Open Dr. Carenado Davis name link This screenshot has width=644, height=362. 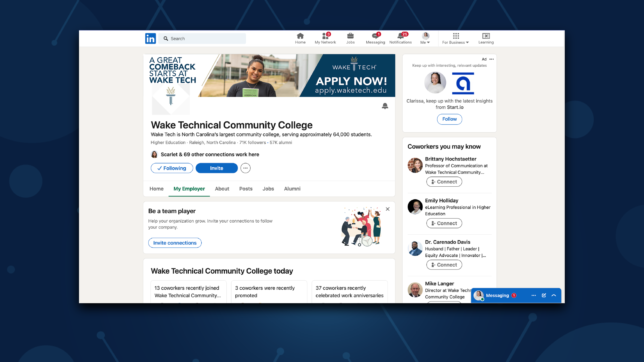[447, 242]
